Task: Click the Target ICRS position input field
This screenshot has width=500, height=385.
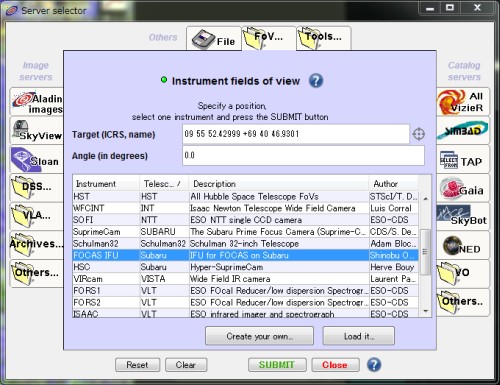Action: click(x=296, y=134)
